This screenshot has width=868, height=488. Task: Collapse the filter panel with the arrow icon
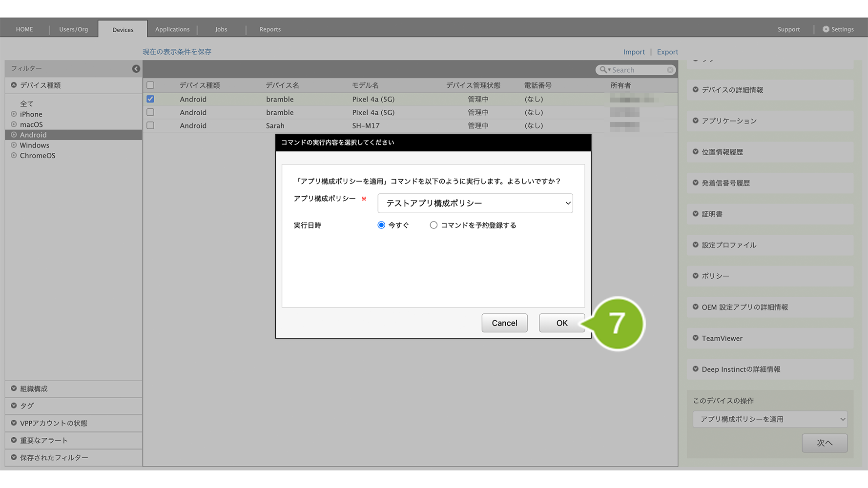coord(136,69)
